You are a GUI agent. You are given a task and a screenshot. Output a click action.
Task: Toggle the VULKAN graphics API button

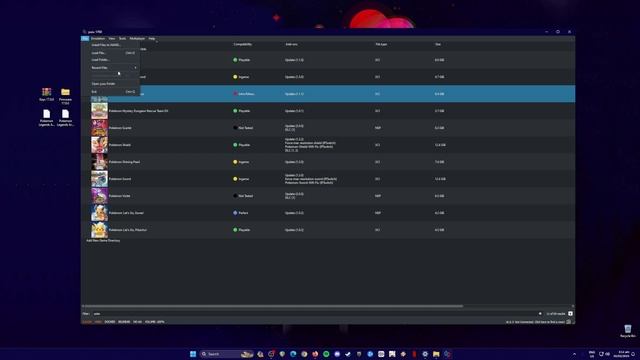coord(87,322)
